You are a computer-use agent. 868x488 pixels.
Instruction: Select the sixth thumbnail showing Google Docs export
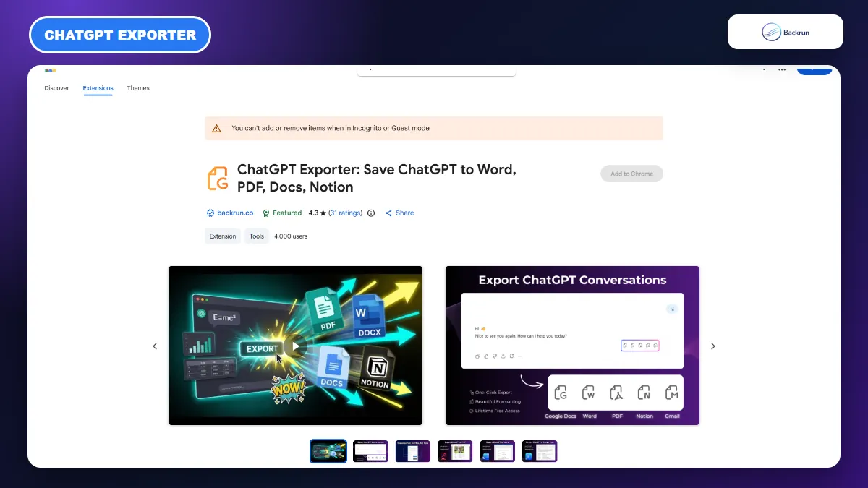click(540, 451)
